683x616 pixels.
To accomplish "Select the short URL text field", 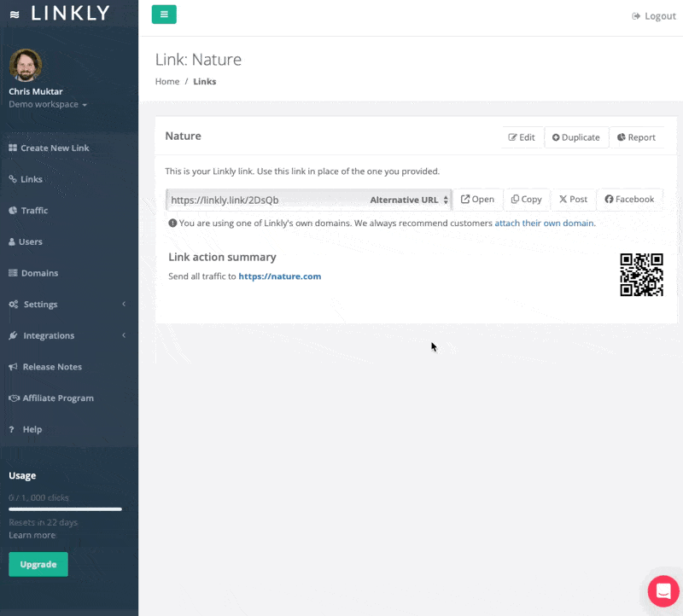I will coord(265,200).
